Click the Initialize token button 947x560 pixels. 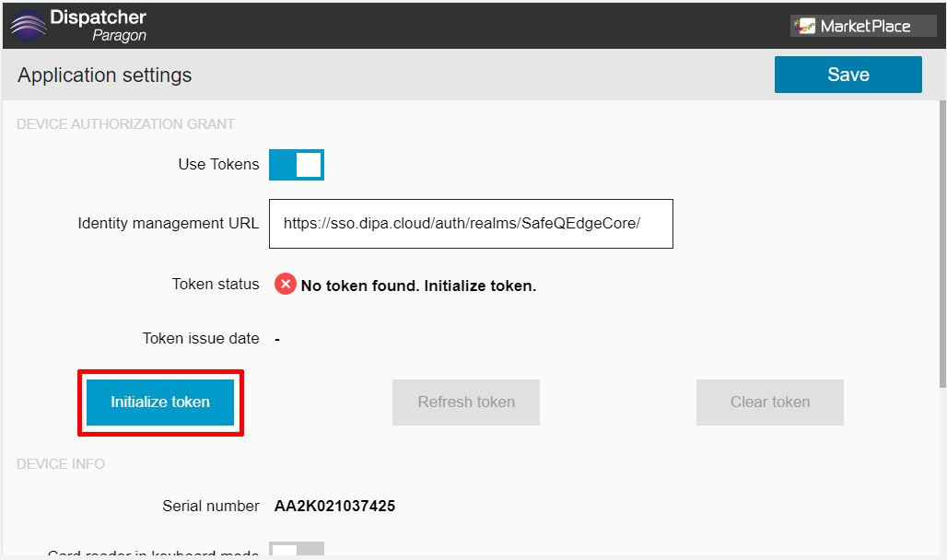[x=160, y=402]
